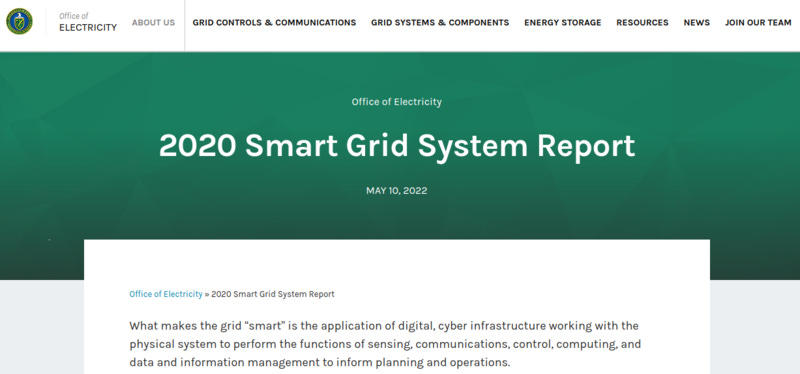Open the Office of Electricity home link

click(88, 22)
